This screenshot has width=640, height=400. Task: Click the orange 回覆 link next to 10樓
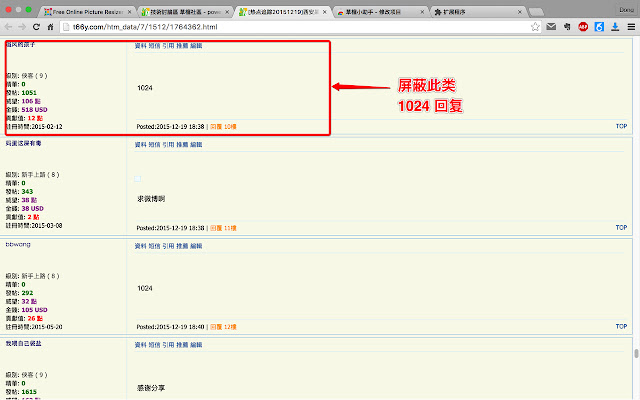(216, 127)
